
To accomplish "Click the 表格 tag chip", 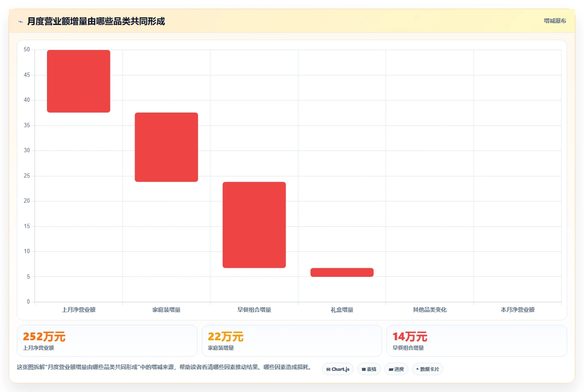I will [369, 369].
